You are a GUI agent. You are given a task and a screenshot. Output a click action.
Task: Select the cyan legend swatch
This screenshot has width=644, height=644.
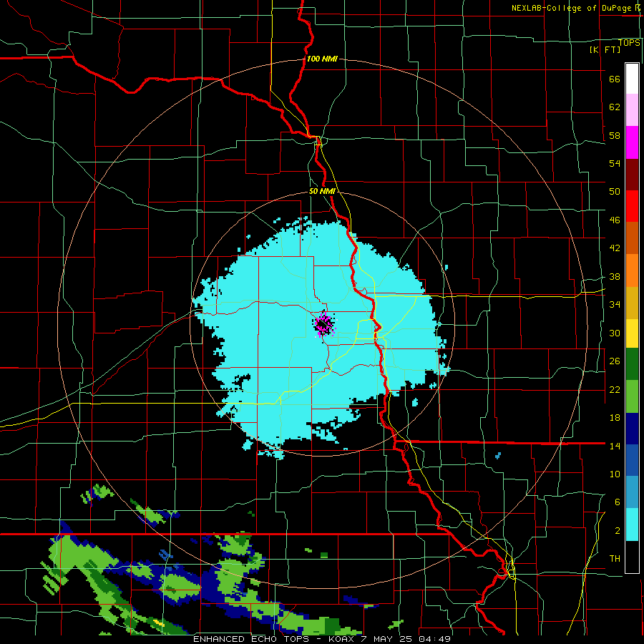tap(632, 525)
